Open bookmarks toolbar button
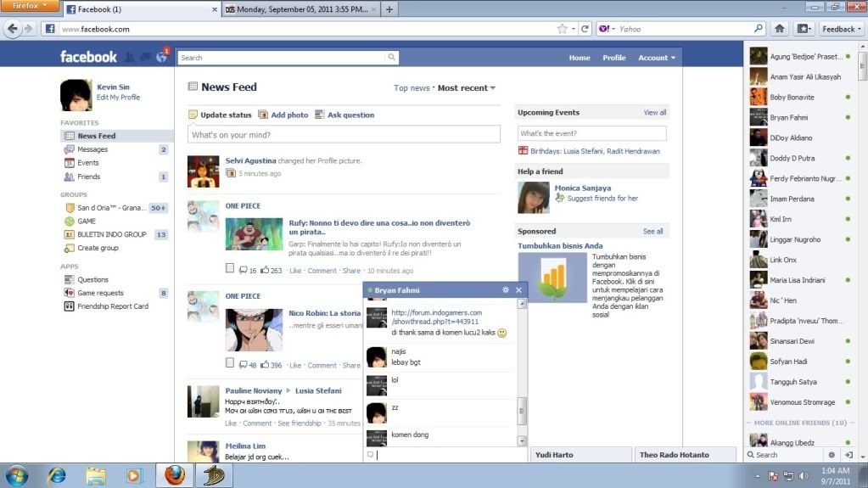The width and height of the screenshot is (868, 488). (x=804, y=29)
